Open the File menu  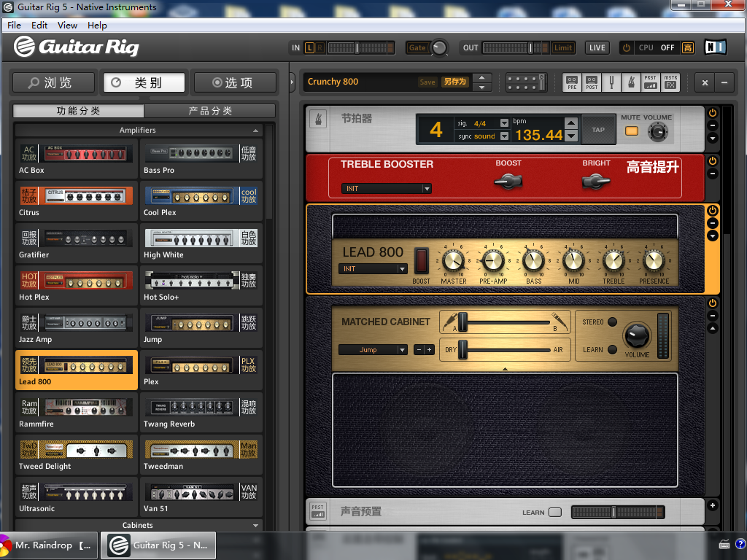[x=15, y=26]
